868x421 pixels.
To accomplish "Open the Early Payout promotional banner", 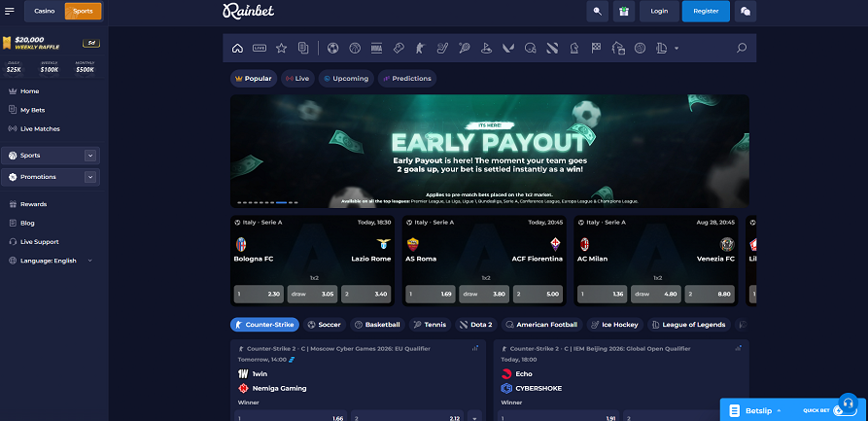I will pos(489,152).
